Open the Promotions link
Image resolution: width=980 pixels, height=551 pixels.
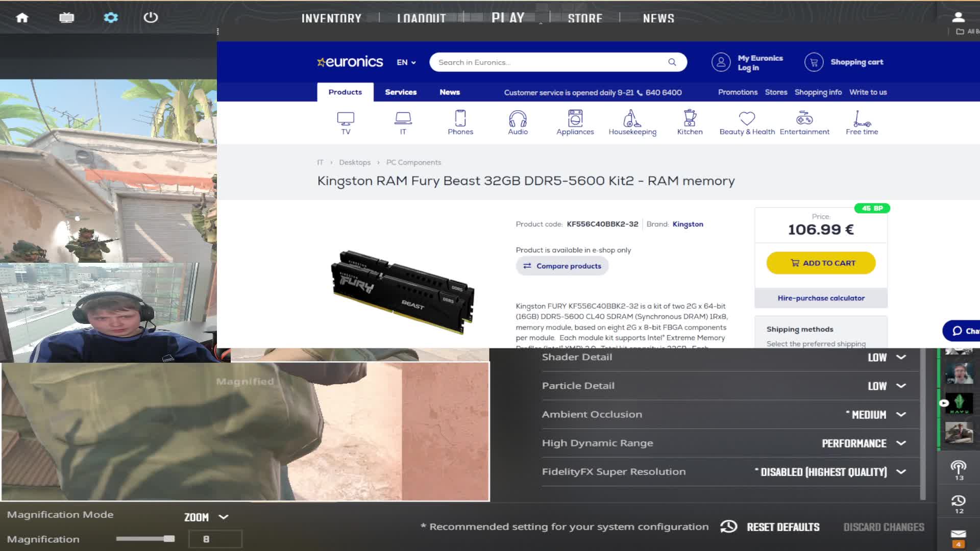point(738,92)
